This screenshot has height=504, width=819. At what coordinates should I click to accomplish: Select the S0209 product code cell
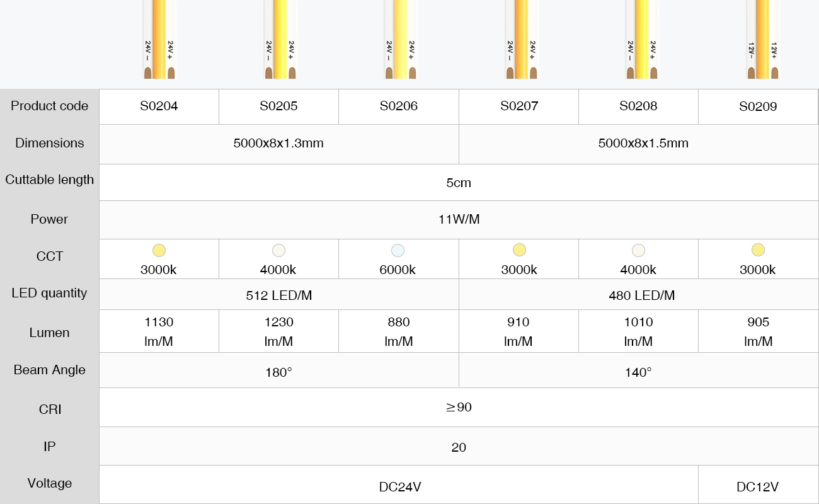759,106
